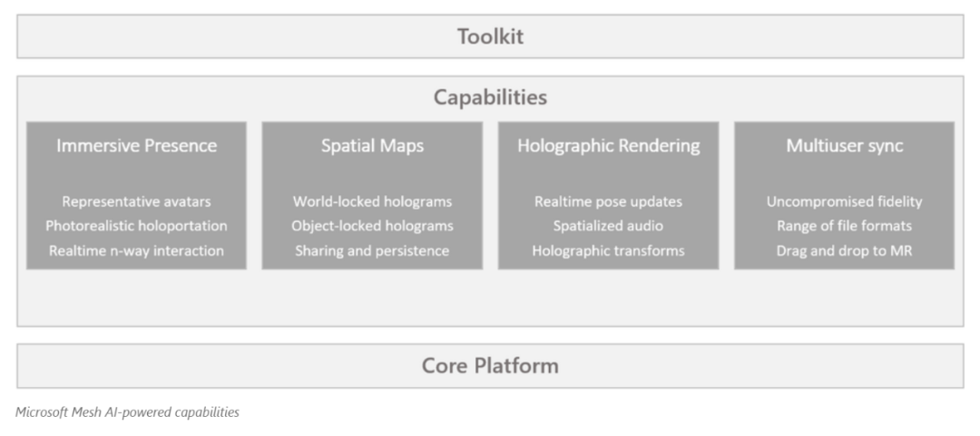This screenshot has height=436, width=980.
Task: Select Representative avatars text
Action: (x=136, y=202)
